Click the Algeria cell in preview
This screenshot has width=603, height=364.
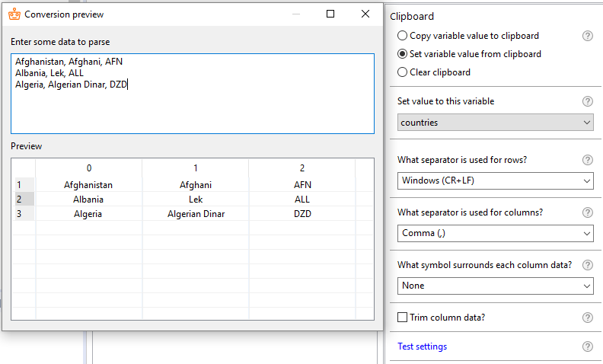[x=89, y=214]
